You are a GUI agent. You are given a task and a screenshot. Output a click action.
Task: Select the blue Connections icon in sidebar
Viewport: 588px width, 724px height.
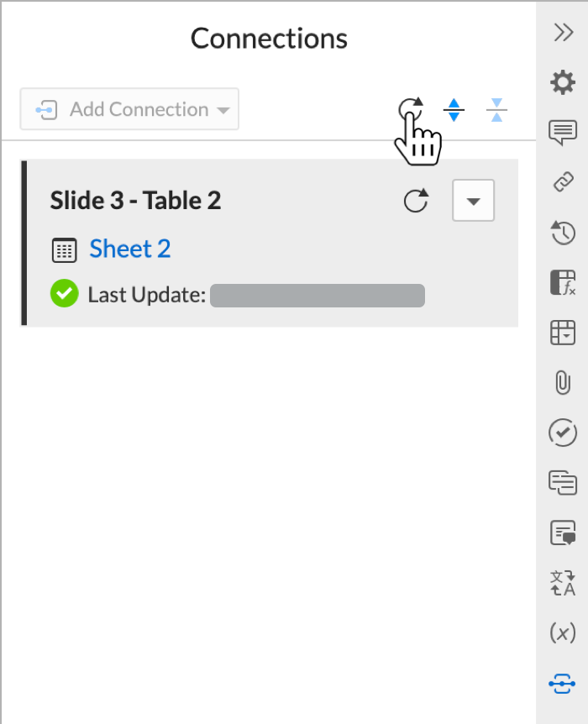[x=562, y=684]
